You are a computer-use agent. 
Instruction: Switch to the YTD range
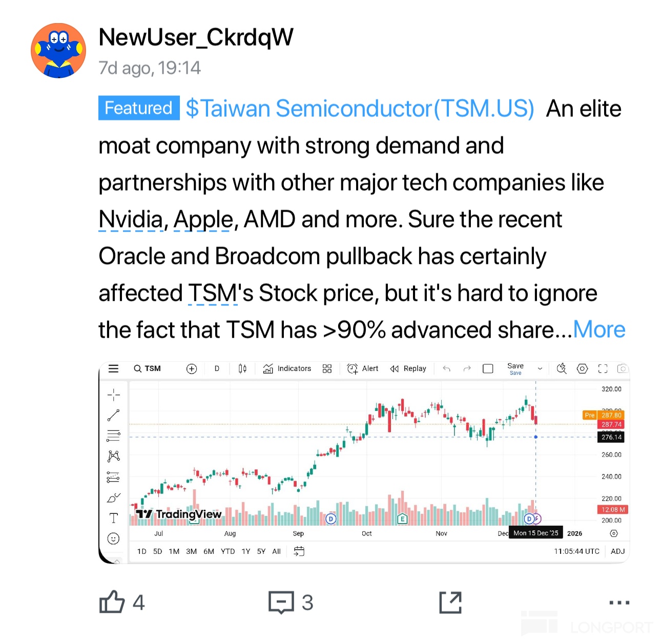[x=228, y=551]
